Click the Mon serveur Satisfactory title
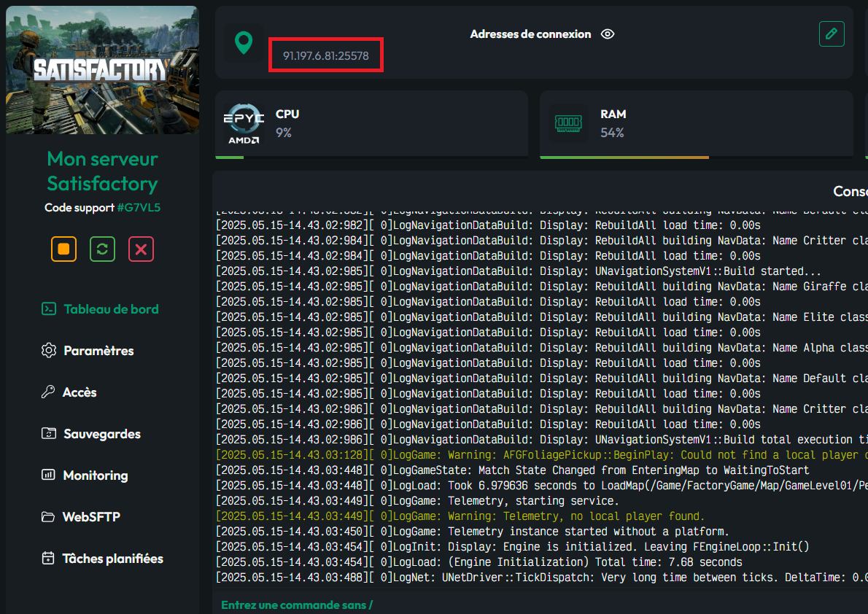 coord(102,171)
